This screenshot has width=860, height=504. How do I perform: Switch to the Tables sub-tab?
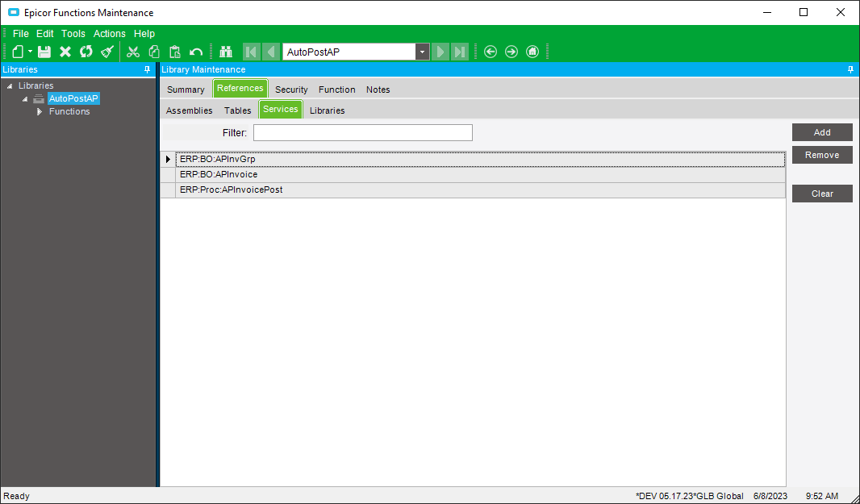click(237, 110)
